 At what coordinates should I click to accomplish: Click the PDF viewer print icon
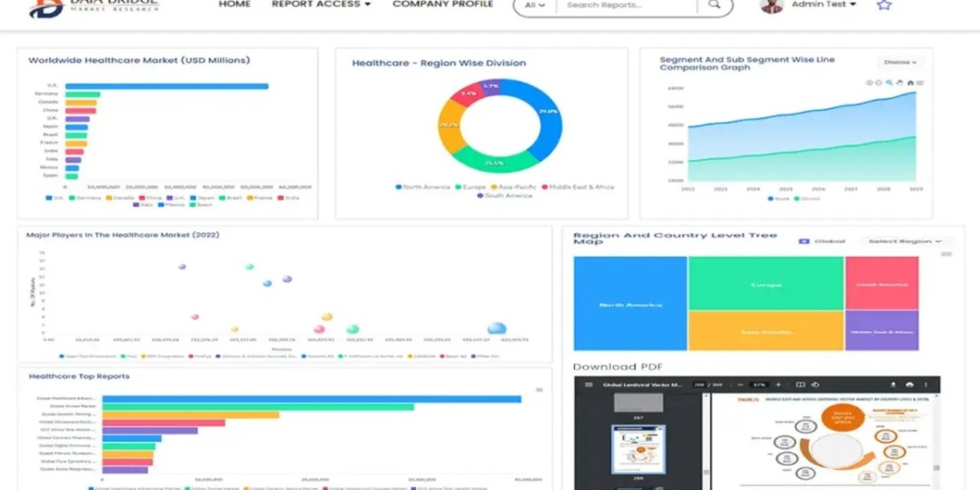908,385
